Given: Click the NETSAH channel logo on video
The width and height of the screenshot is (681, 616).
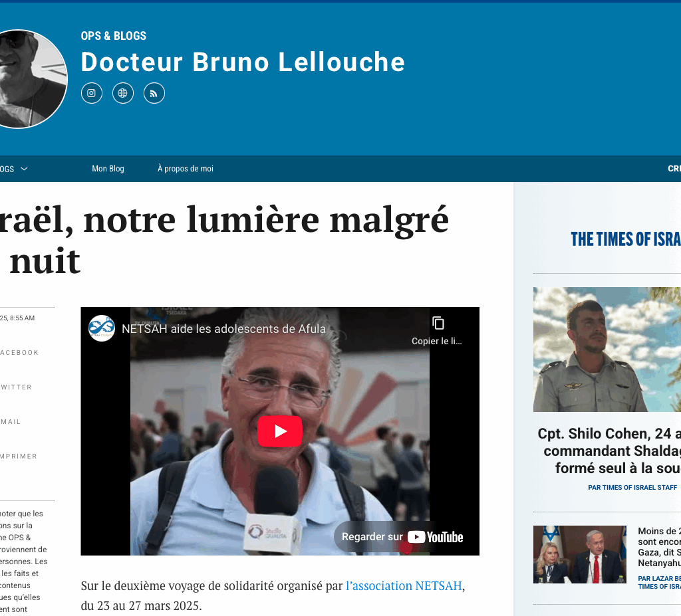Looking at the screenshot, I should 102,328.
